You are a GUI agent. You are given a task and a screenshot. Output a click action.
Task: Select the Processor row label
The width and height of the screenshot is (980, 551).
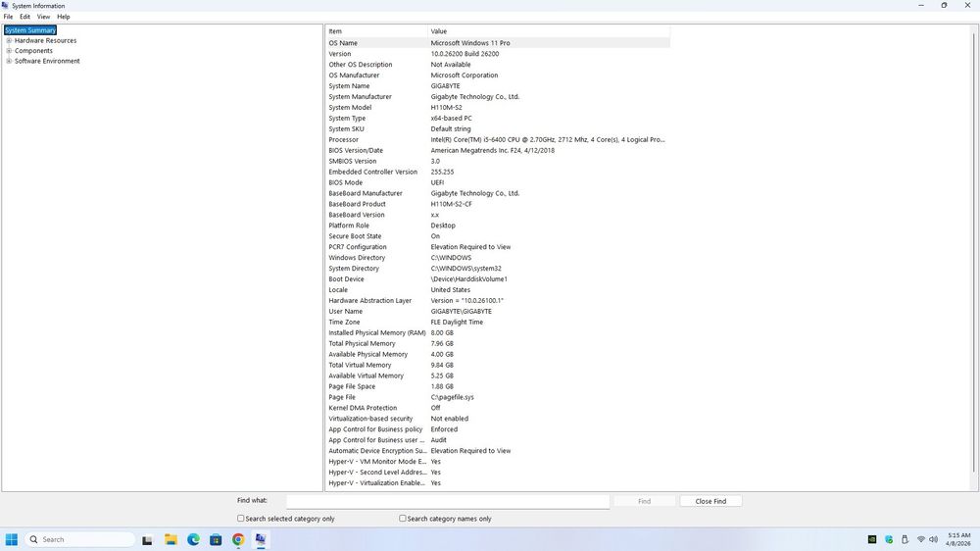pyautogui.click(x=344, y=140)
